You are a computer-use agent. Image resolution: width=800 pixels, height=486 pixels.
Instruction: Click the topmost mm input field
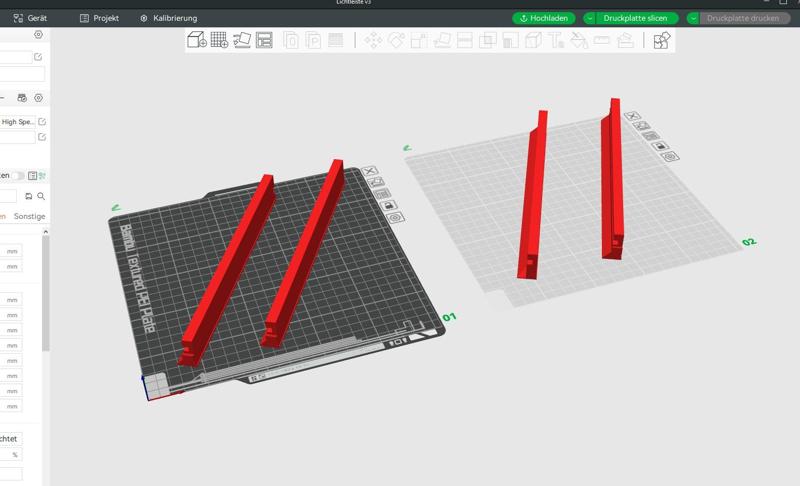pyautogui.click(x=11, y=251)
